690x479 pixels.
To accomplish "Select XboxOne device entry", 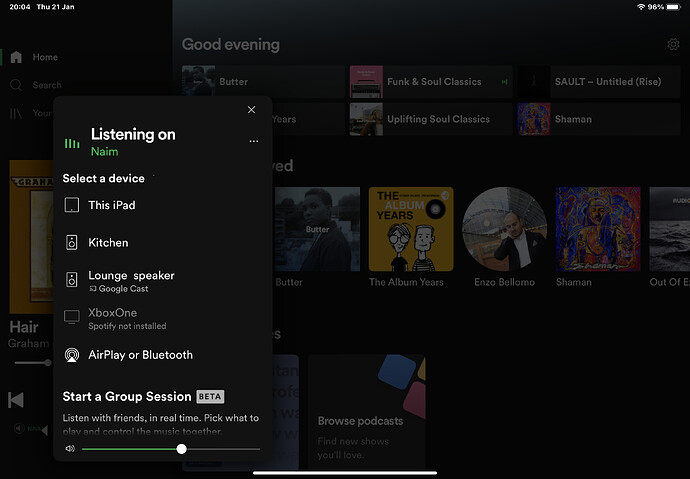I will [x=163, y=318].
